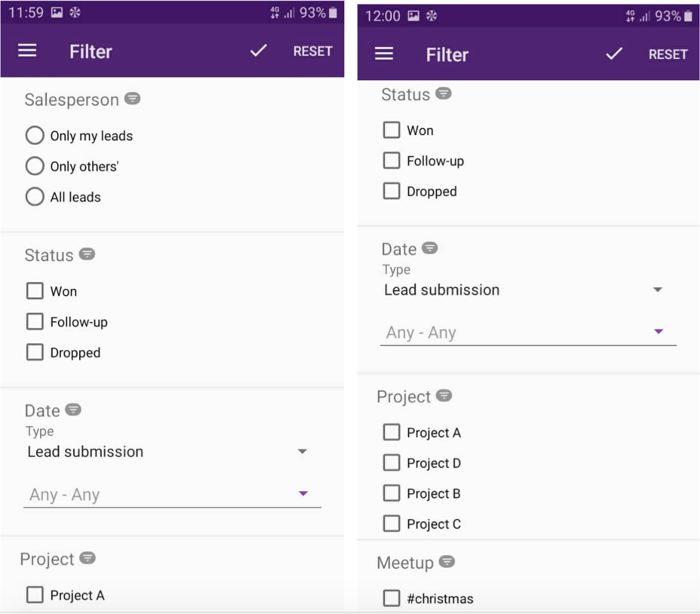The image size is (700, 614).
Task: Tap the info icon next to Meetup
Action: (x=447, y=561)
